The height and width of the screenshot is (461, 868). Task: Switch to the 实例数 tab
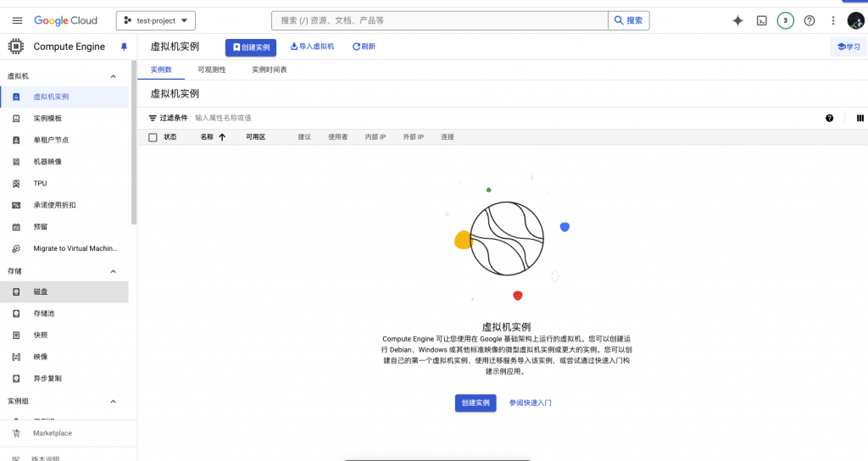[x=161, y=69]
